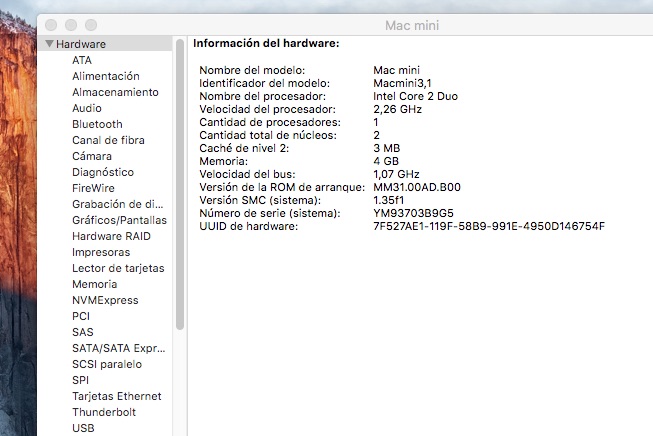Collapse the Hardware disclosure triangle
653x436 pixels.
point(50,44)
